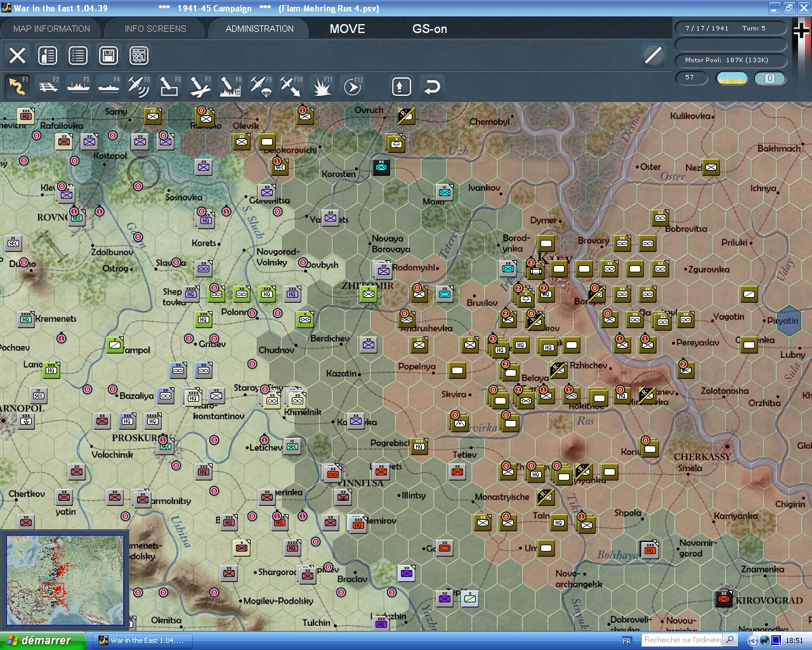Select the F2 Rail mode icon
Screen dimensions: 812x650
(48, 86)
